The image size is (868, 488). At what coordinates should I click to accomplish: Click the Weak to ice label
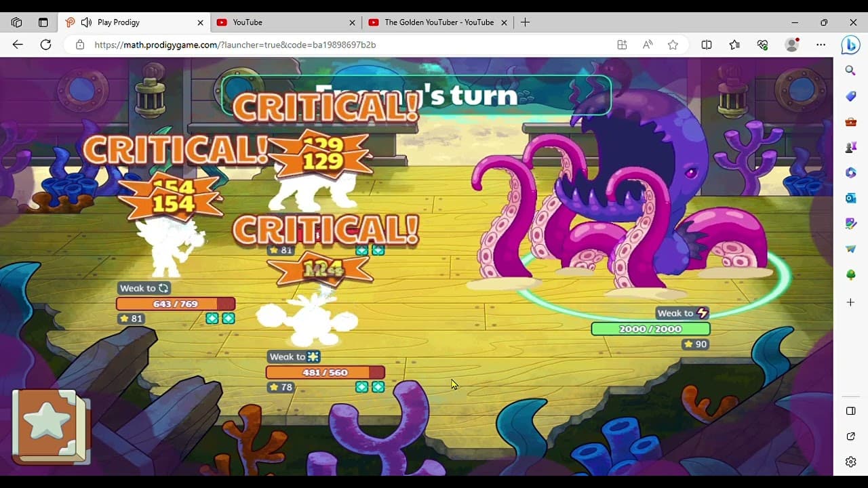(294, 357)
